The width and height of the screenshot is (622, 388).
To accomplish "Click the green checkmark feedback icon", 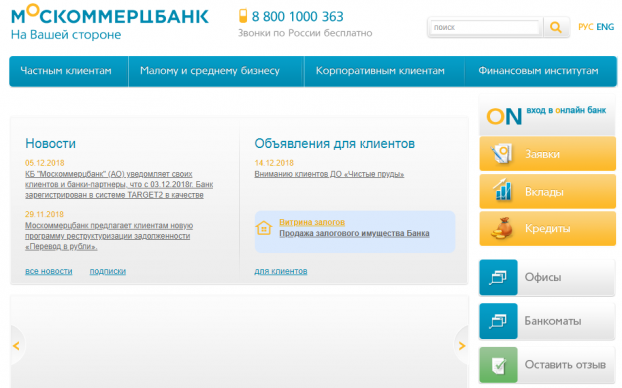I will point(498,365).
